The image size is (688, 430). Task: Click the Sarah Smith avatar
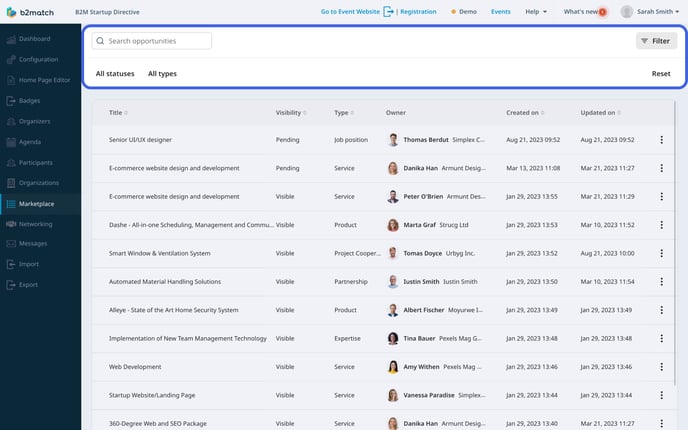point(627,12)
